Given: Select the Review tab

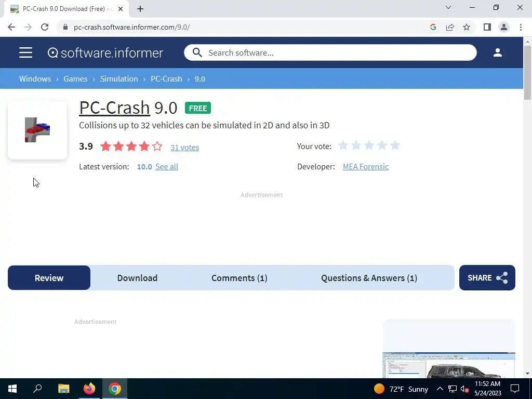Looking at the screenshot, I should point(49,278).
